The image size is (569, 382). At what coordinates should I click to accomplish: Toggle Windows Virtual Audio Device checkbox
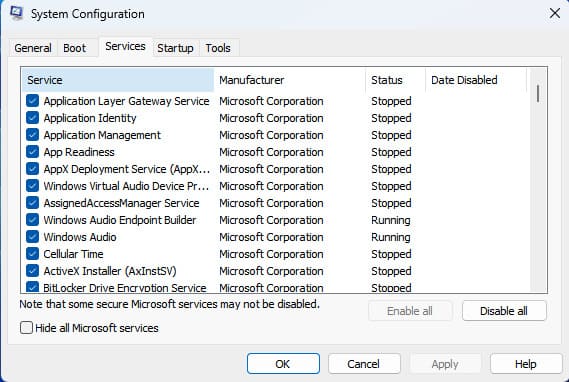click(32, 186)
